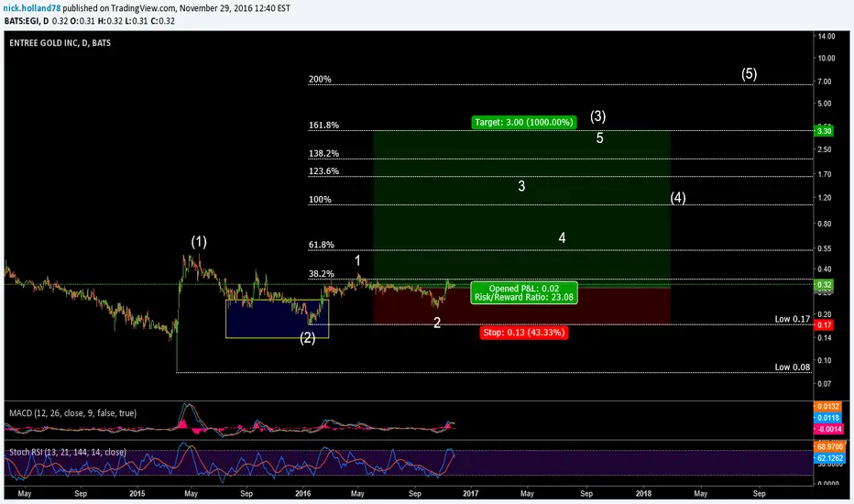Click the 100% Fibonacci level label

[x=320, y=200]
